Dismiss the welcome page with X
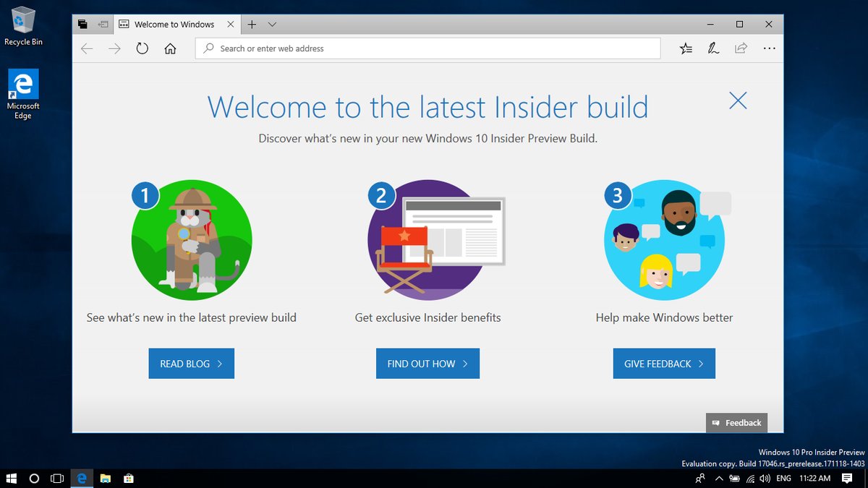The height and width of the screenshot is (488, 868). click(x=738, y=100)
